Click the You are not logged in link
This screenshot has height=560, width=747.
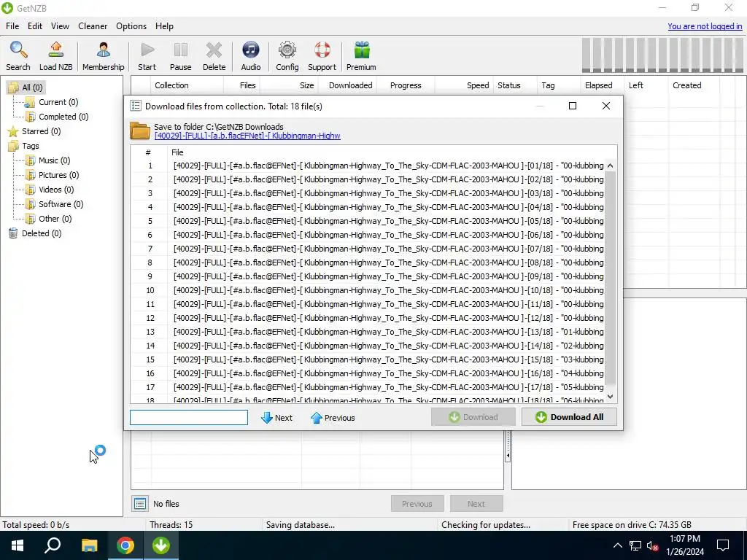pos(705,26)
